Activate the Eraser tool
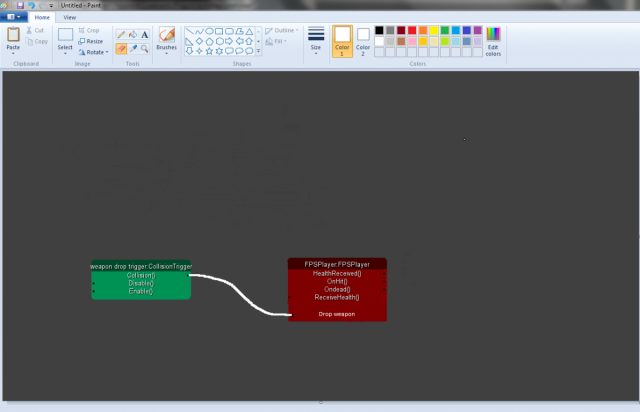640x412 pixels. coord(121,48)
